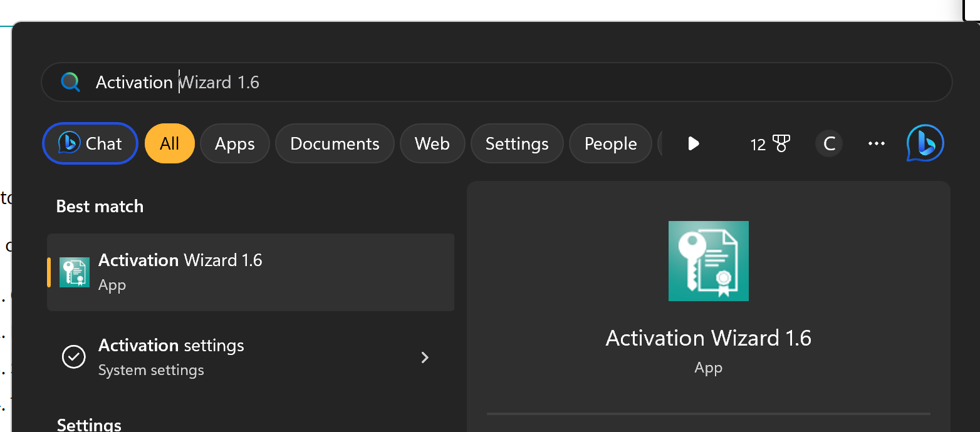980x432 pixels.
Task: Open Activation Wizard 1.6 best match result
Action: tap(251, 272)
